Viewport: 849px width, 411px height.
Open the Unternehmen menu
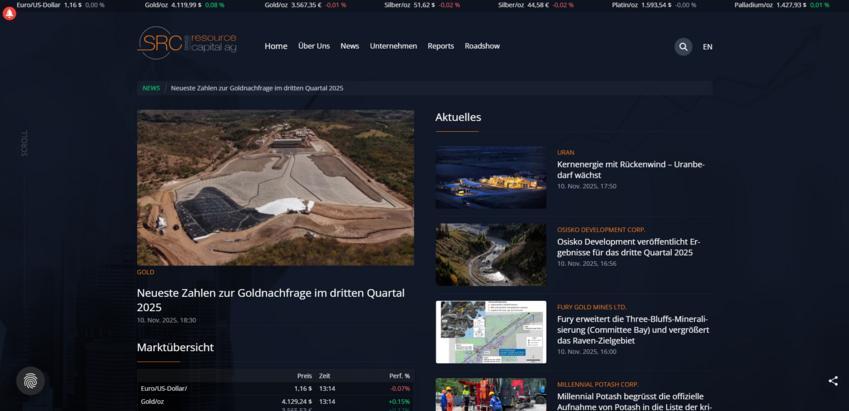[393, 46]
